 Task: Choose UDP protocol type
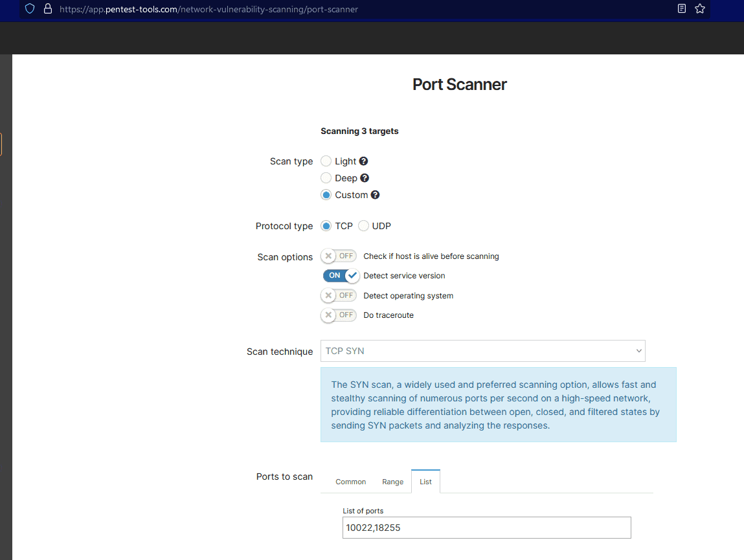[364, 226]
